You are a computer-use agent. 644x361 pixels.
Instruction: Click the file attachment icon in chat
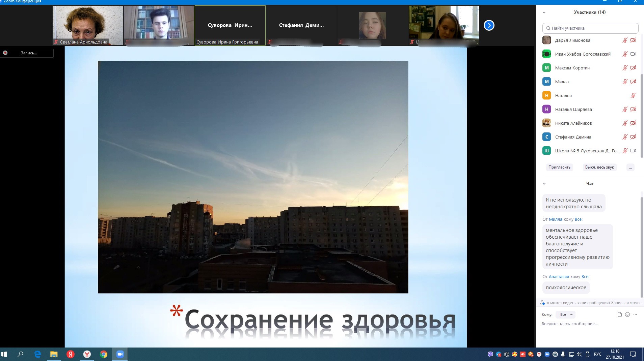point(619,314)
